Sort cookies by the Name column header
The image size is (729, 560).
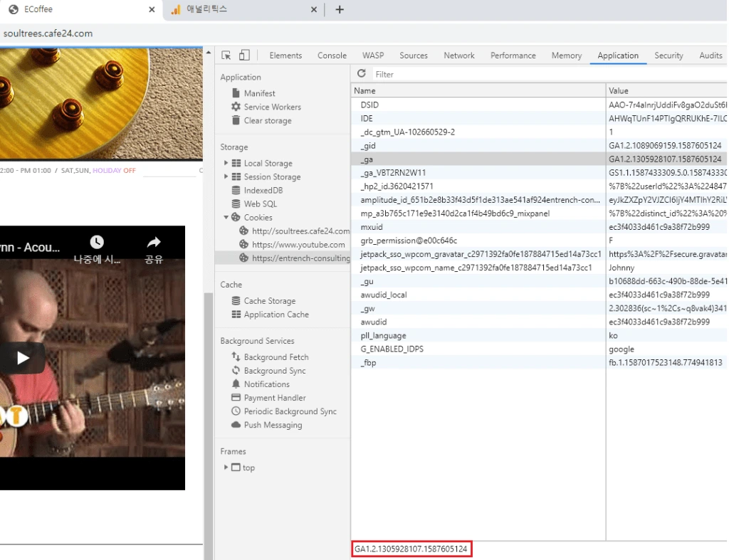click(478, 90)
